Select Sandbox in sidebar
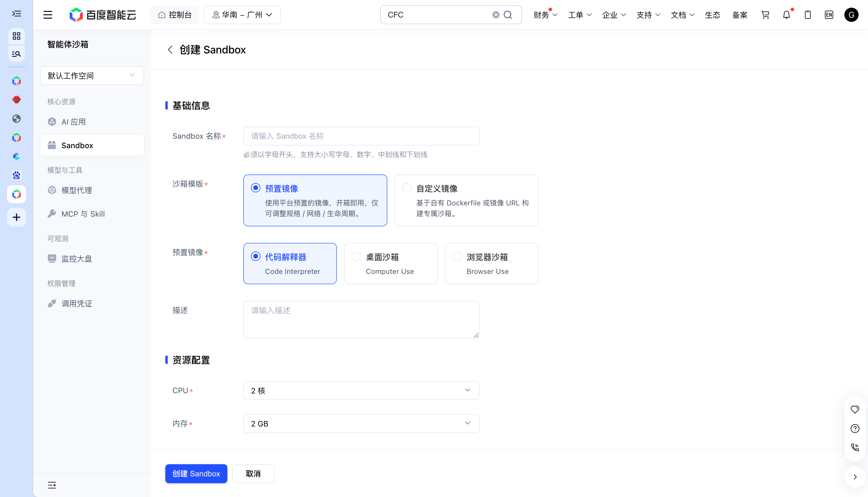Screen dimensions: 868x497 pos(92,145)
